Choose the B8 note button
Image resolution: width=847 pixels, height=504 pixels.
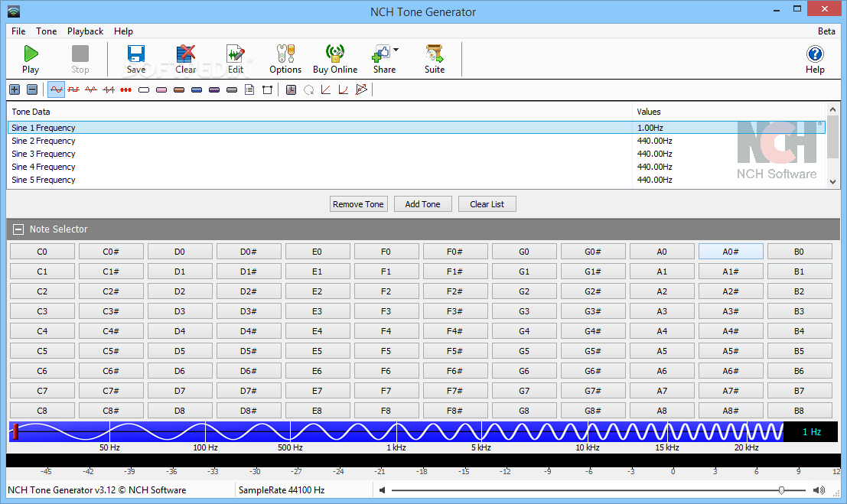pyautogui.click(x=799, y=411)
